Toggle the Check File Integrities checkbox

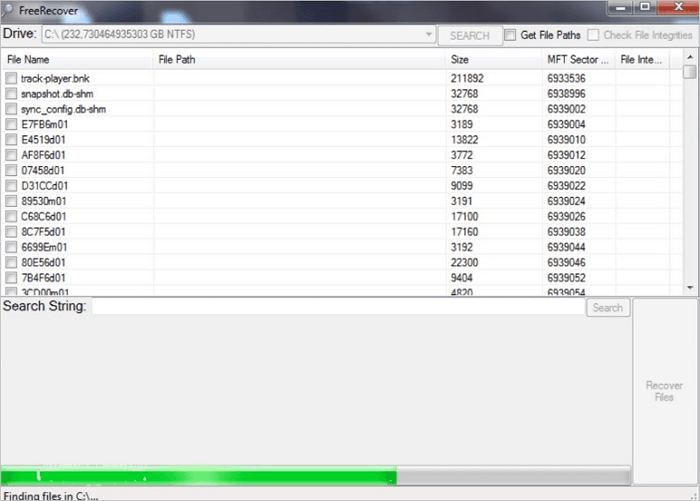pyautogui.click(x=593, y=35)
